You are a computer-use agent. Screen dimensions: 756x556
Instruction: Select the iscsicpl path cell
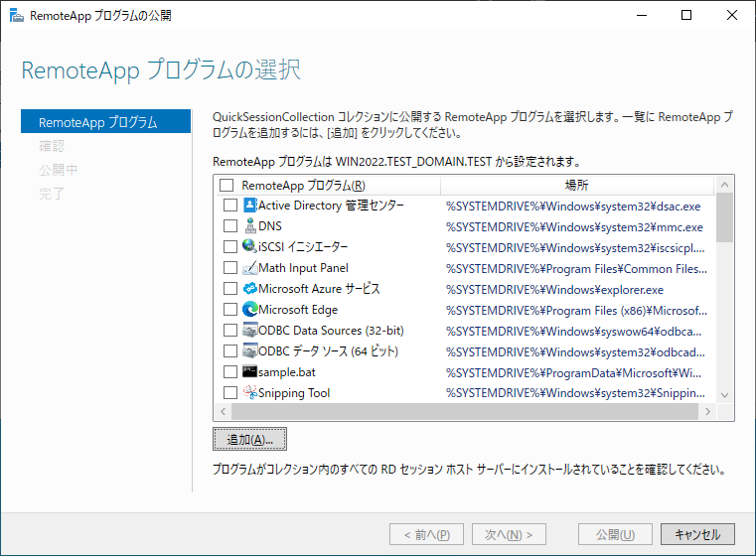point(575,247)
